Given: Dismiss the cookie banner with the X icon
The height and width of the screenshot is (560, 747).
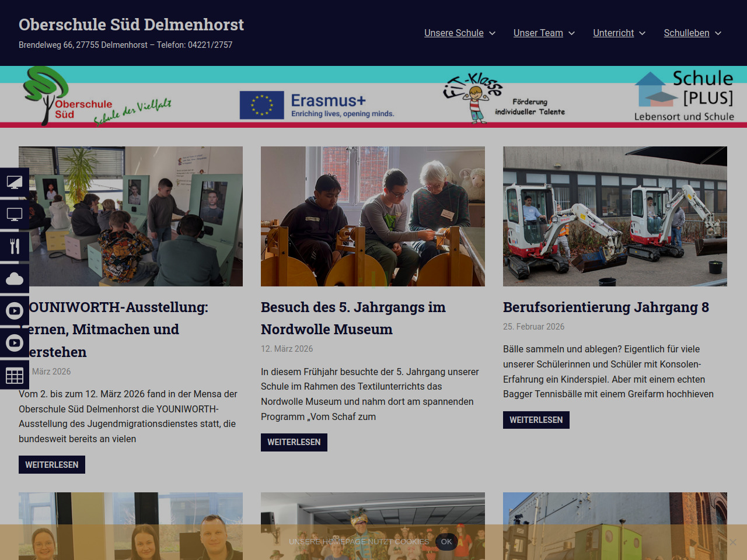Looking at the screenshot, I should (732, 542).
